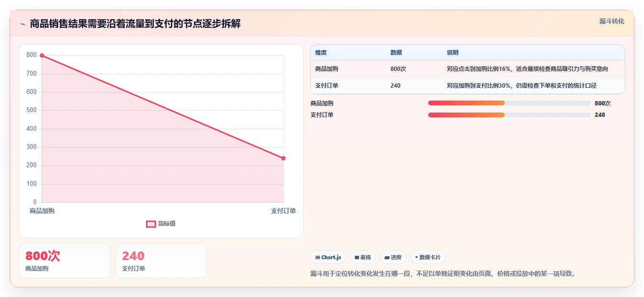Click the 支付订单 data point on chart
The height and width of the screenshot is (297, 644).
coord(283,158)
